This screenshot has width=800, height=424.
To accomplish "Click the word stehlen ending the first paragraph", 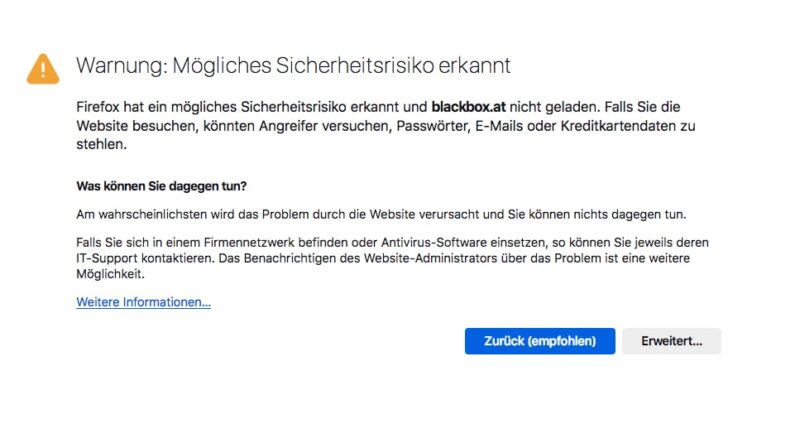I will click(101, 144).
